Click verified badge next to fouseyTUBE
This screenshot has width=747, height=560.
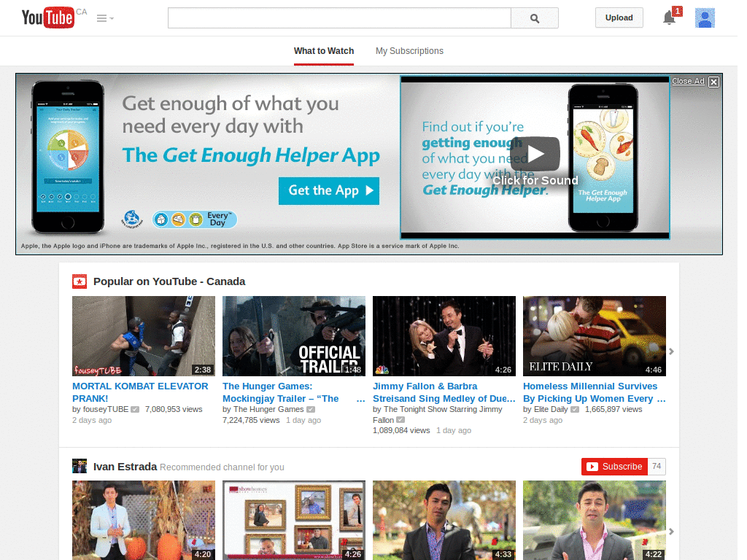click(135, 409)
